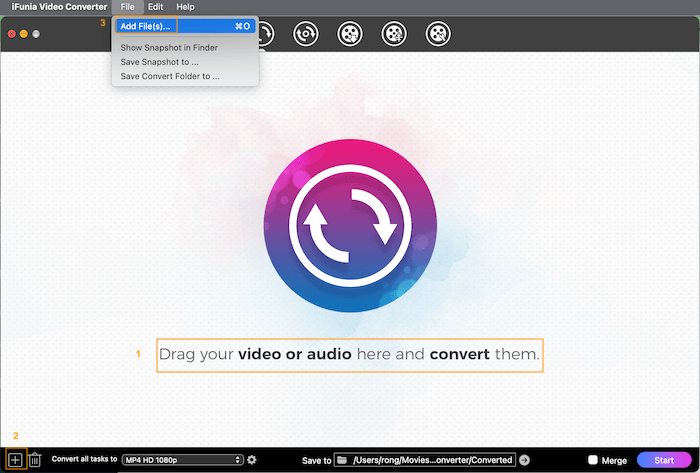Open the Help menu
Image resolution: width=700 pixels, height=473 pixels.
coord(186,7)
